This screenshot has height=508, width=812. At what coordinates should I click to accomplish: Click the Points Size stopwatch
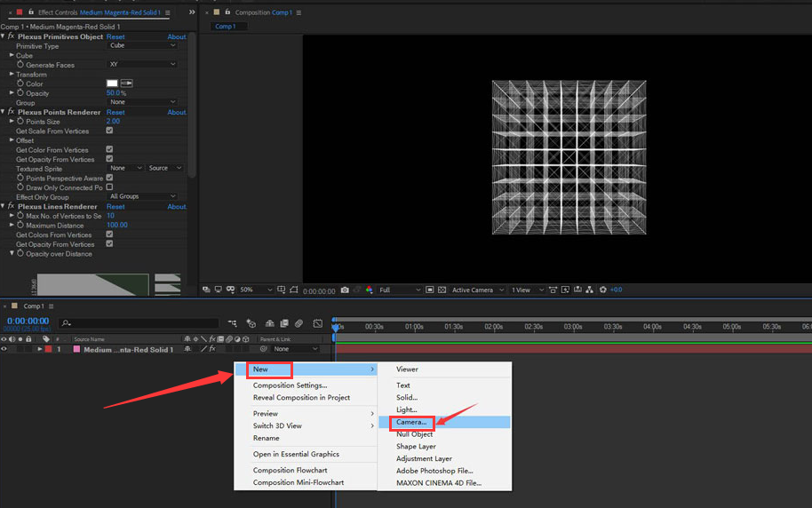pos(20,122)
